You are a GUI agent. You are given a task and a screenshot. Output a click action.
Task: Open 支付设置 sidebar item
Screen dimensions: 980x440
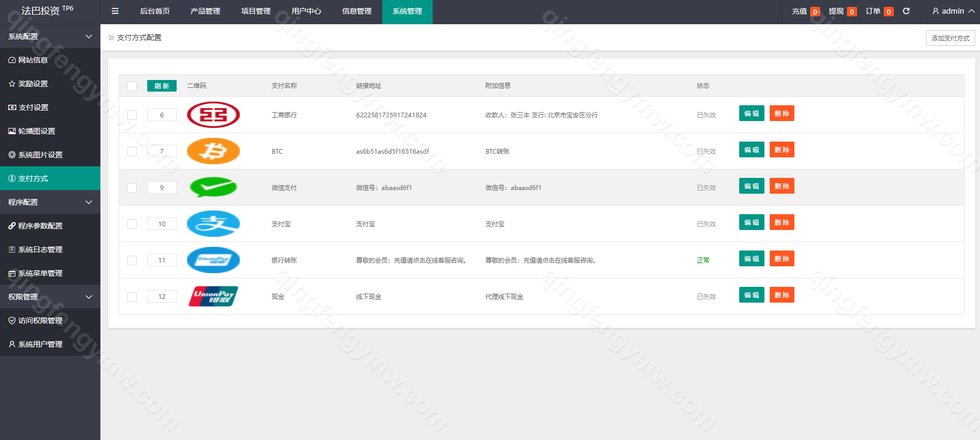tap(50, 107)
